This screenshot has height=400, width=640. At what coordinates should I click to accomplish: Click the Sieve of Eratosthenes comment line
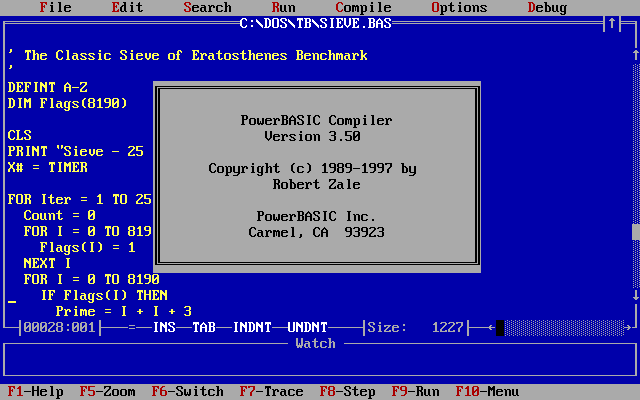(x=188, y=55)
